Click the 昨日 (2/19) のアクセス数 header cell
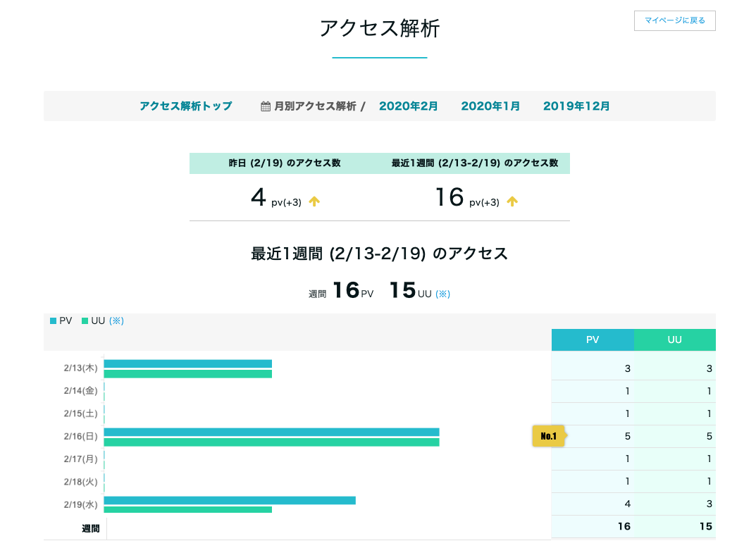The width and height of the screenshot is (756, 548). (285, 163)
